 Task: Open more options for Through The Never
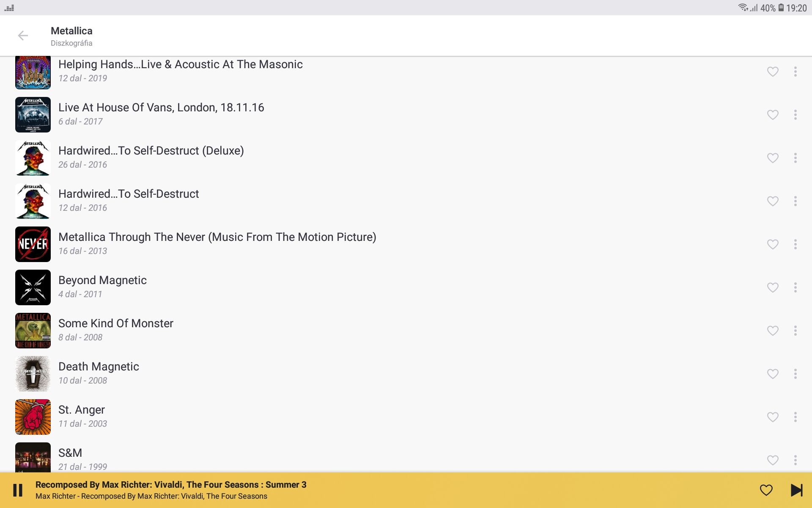tap(796, 244)
